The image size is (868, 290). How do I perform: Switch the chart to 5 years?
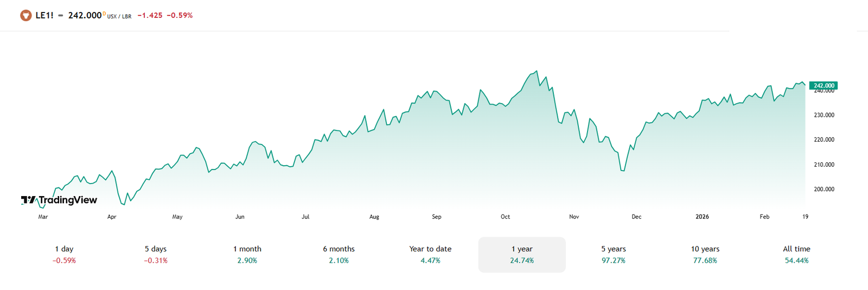coord(614,255)
